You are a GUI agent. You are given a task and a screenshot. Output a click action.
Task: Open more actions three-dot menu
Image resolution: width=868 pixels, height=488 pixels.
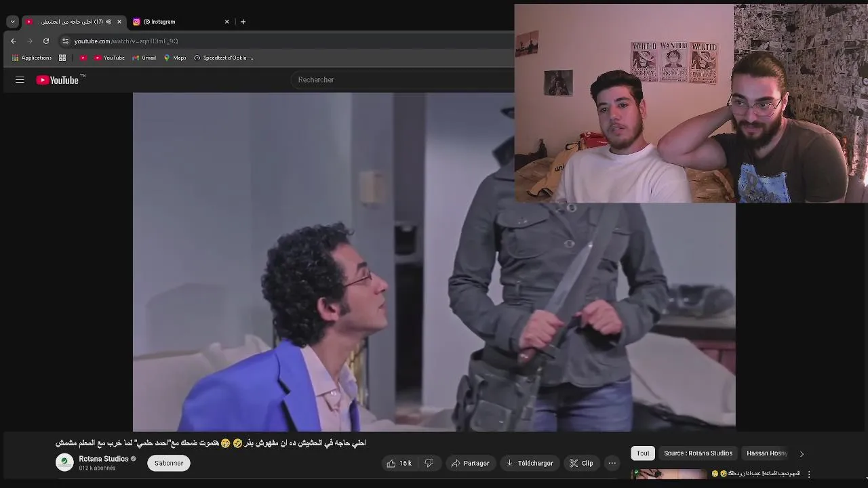(612, 464)
